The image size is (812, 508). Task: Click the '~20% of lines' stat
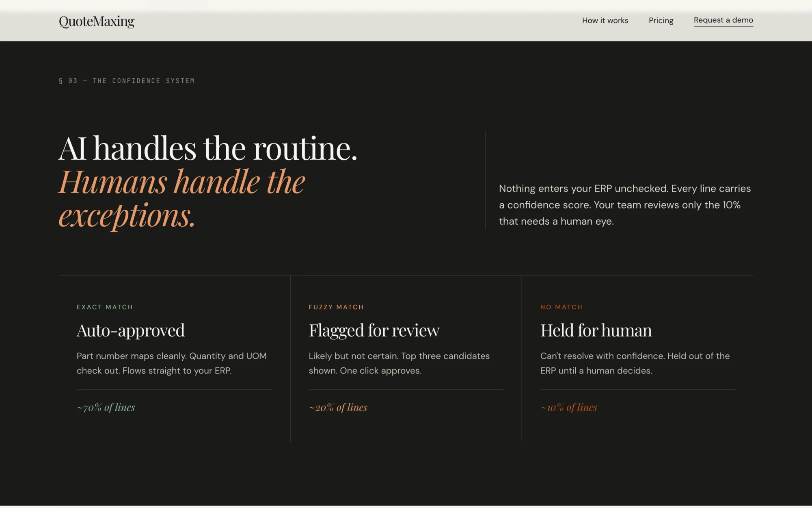338,407
